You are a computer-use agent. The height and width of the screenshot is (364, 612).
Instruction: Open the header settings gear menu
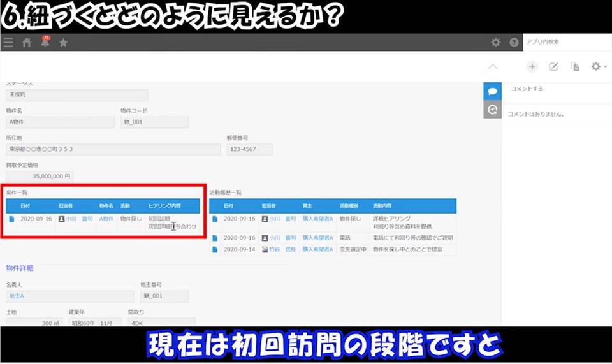(x=495, y=43)
